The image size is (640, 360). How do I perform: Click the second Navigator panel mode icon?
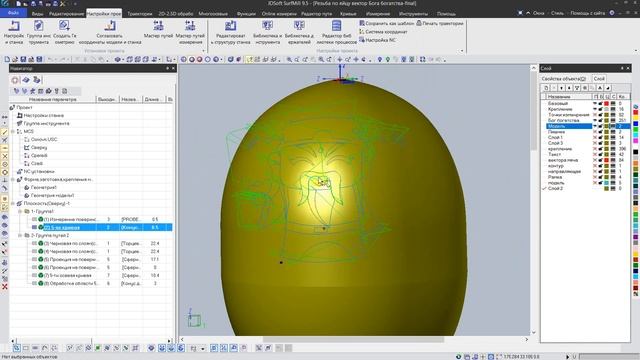coord(26,80)
